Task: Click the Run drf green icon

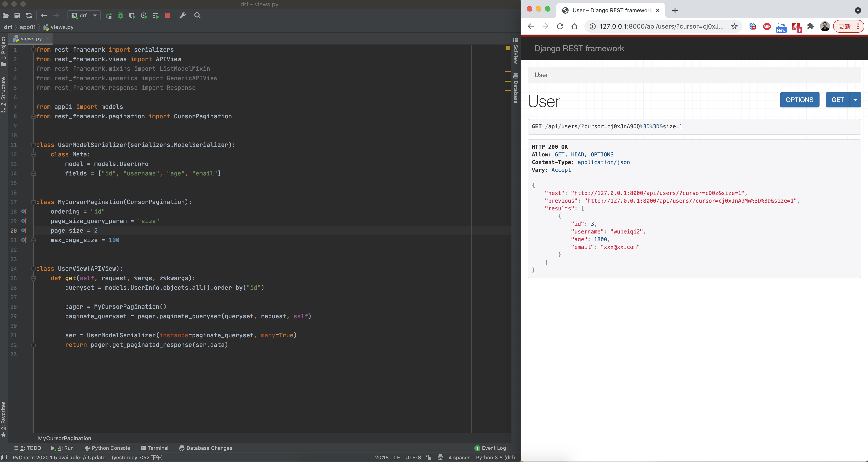Action: coord(108,15)
